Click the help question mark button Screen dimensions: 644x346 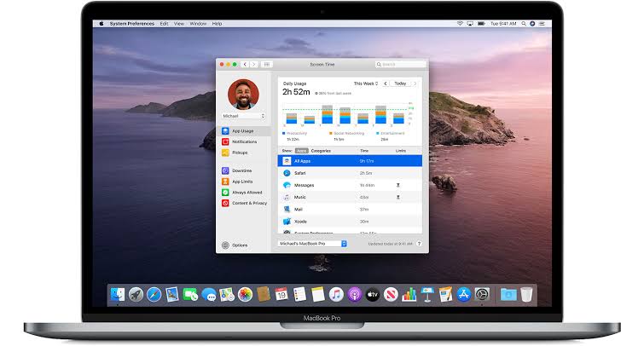pyautogui.click(x=419, y=244)
